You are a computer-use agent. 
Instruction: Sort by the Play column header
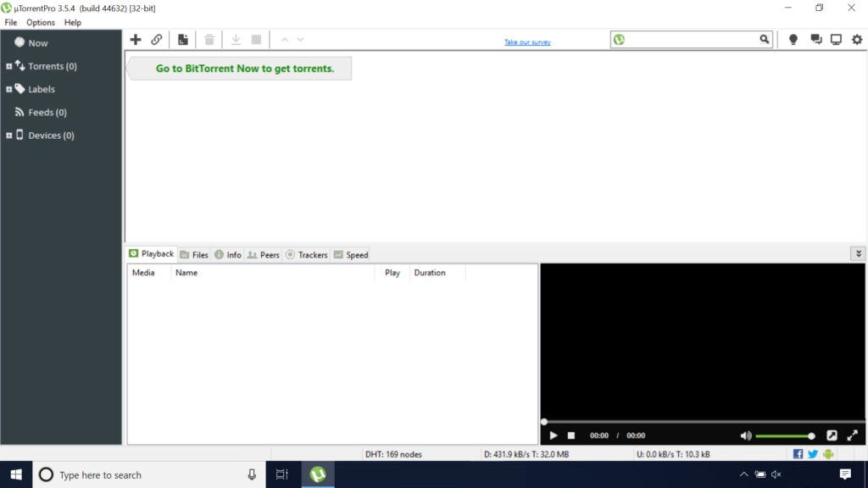point(392,272)
